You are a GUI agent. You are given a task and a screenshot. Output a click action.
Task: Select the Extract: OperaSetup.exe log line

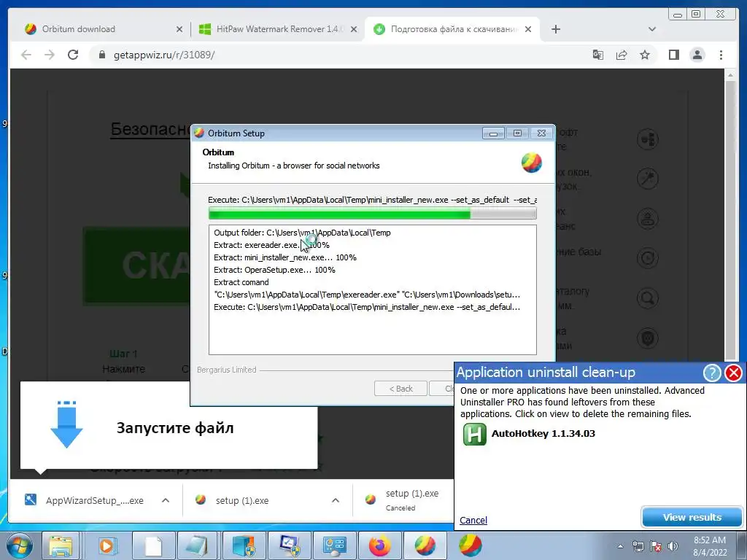[x=274, y=270]
